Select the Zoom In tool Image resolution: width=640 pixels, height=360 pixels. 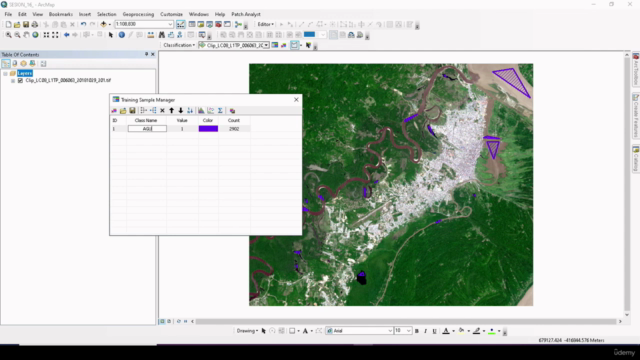point(8,35)
